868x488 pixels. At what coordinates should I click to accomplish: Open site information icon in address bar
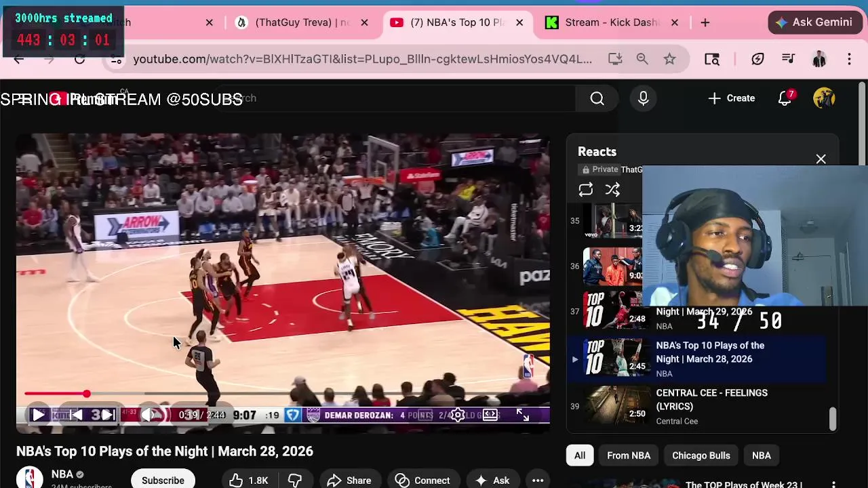(x=117, y=60)
